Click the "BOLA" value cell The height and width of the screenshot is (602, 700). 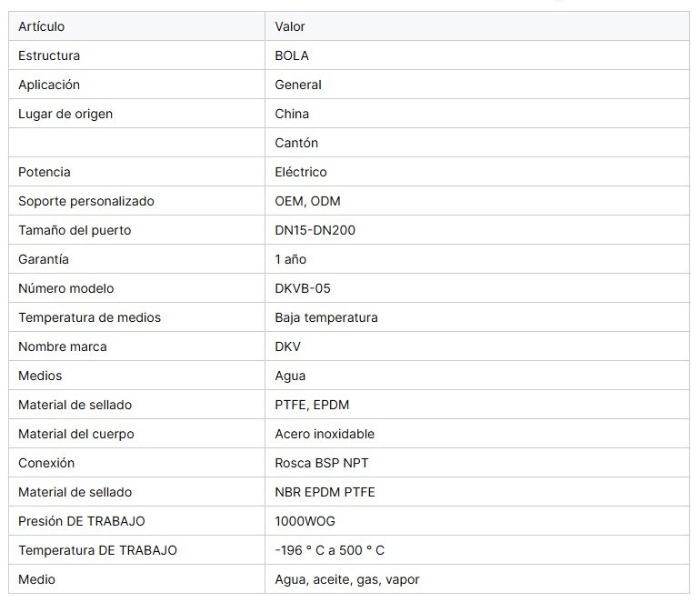click(292, 55)
